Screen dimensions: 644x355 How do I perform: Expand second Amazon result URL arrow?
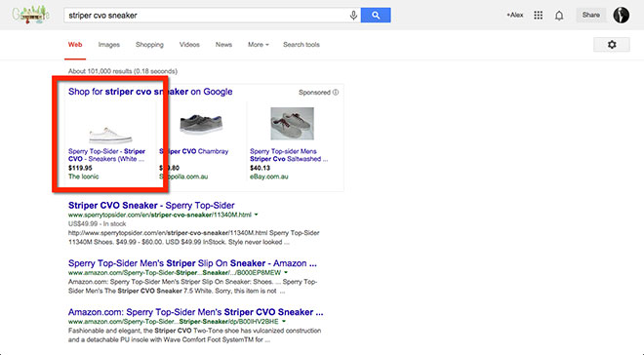pos(284,321)
